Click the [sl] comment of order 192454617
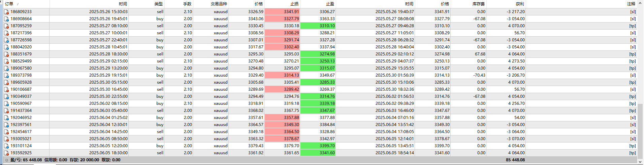644x165 pixels. (633, 132)
